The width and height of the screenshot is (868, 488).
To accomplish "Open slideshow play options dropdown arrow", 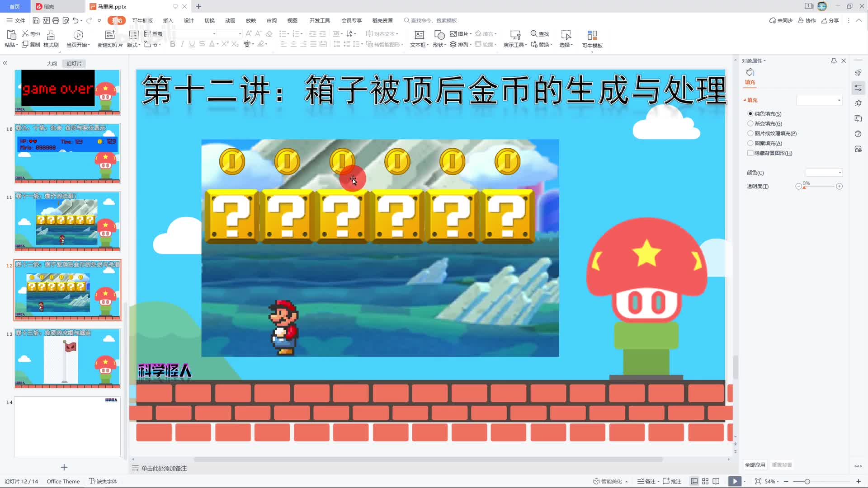I will [745, 481].
